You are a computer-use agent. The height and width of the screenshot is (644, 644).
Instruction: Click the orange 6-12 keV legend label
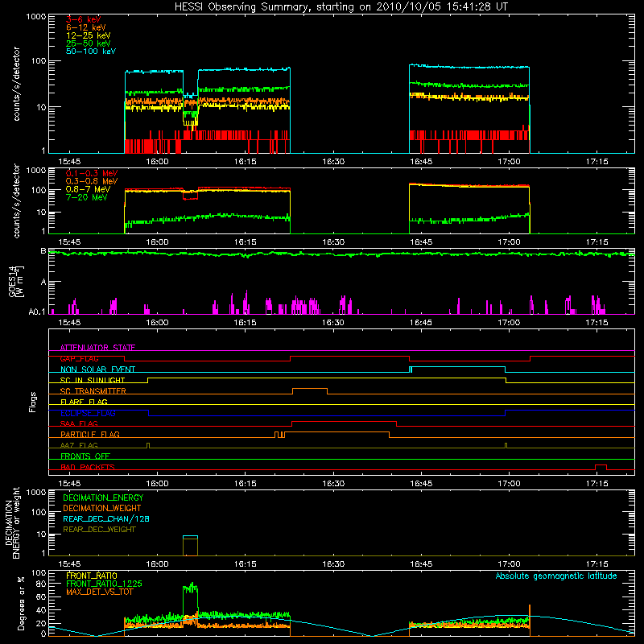click(86, 27)
